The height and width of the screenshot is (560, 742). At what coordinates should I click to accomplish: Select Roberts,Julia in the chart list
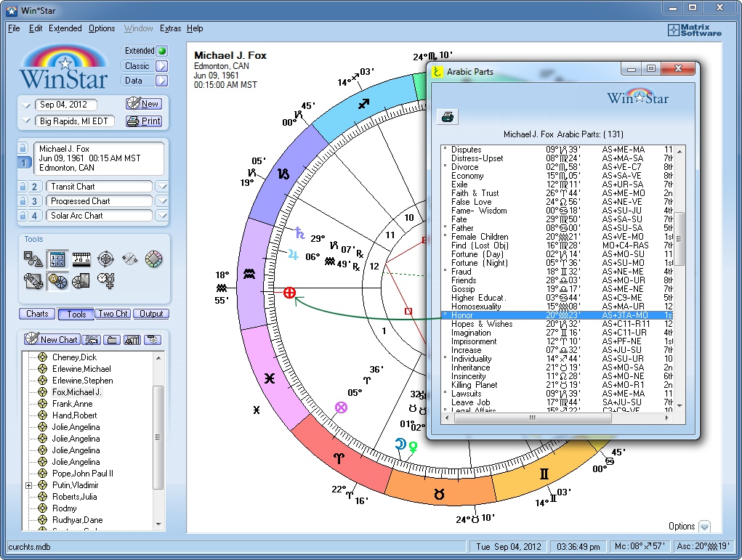74,497
